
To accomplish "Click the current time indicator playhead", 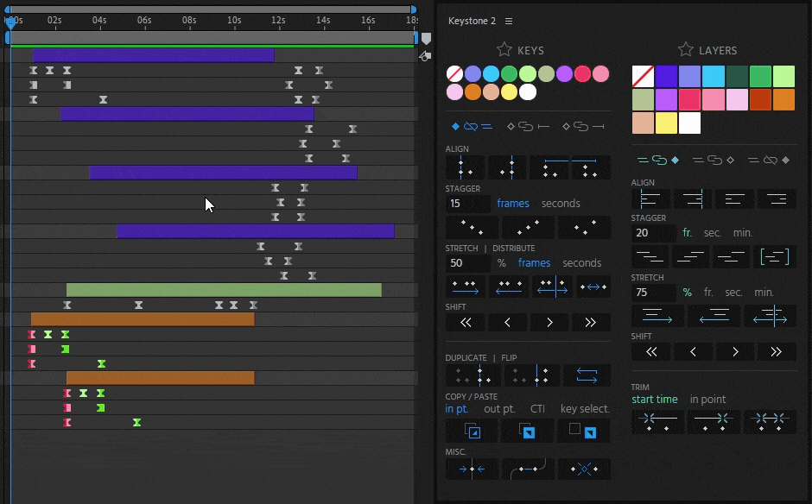I will pyautogui.click(x=11, y=22).
